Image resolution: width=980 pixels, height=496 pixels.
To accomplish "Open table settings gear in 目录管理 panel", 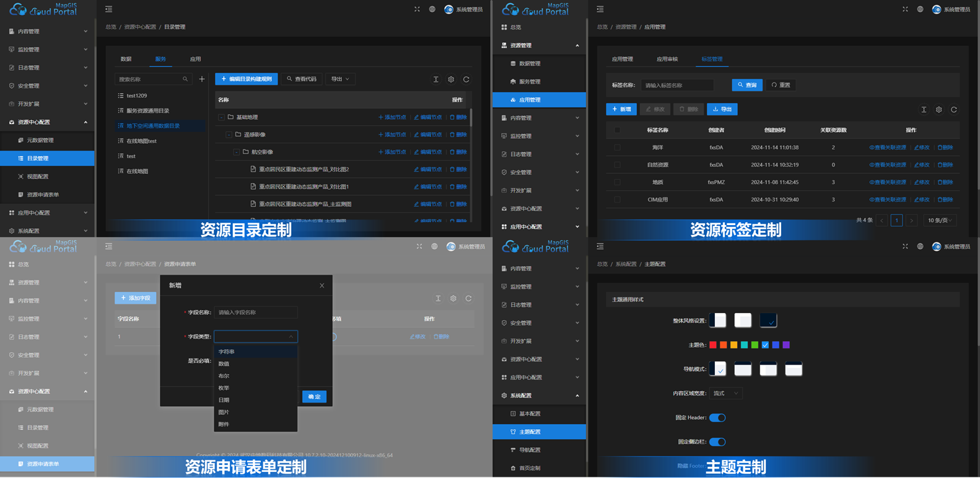I will pyautogui.click(x=451, y=79).
